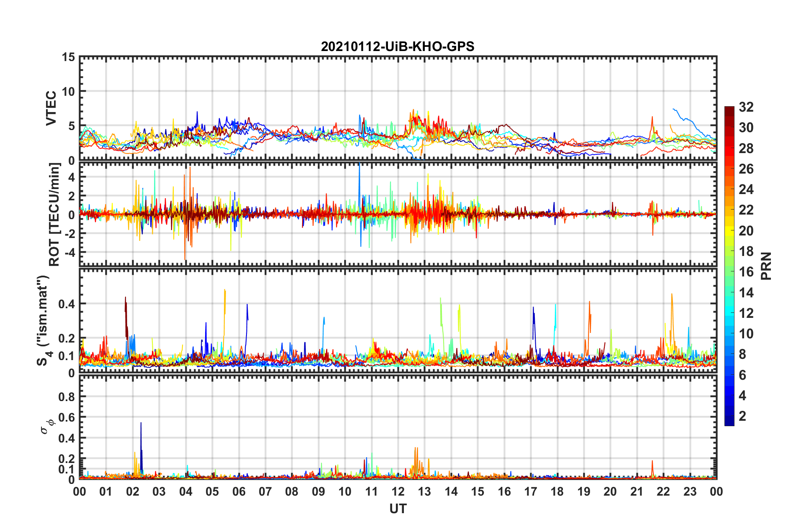Click the UT axis tick label 21
Screen dimensions: 796x532
[637, 492]
